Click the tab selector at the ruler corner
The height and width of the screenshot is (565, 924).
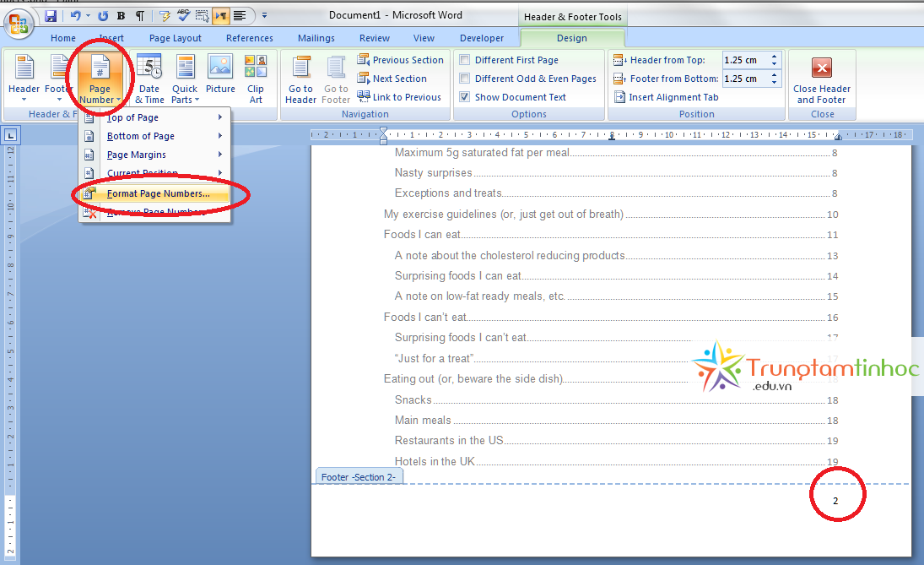(x=11, y=136)
